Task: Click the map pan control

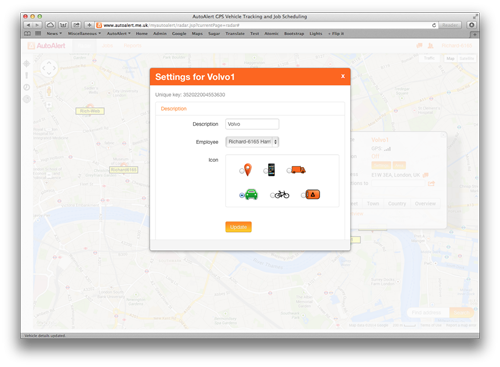Action: pos(49,68)
